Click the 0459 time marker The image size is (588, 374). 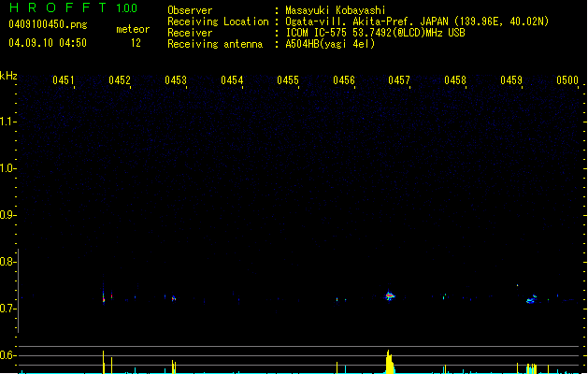coord(511,80)
